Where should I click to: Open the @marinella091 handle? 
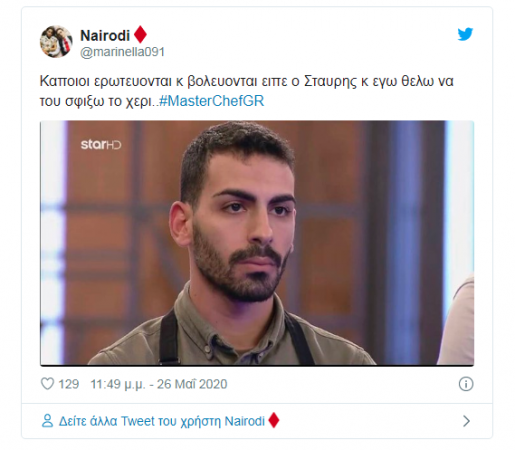coord(122,52)
